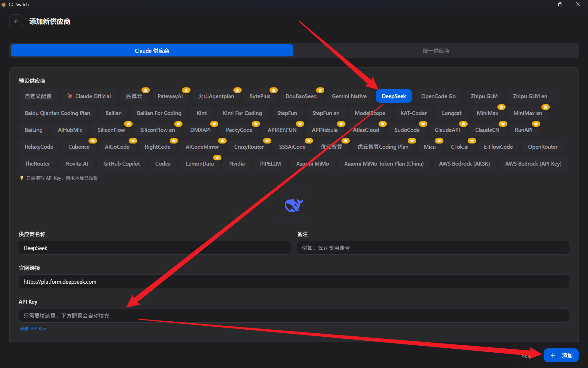Choose Nvidia preset provider
The height and width of the screenshot is (368, 588).
(x=237, y=163)
